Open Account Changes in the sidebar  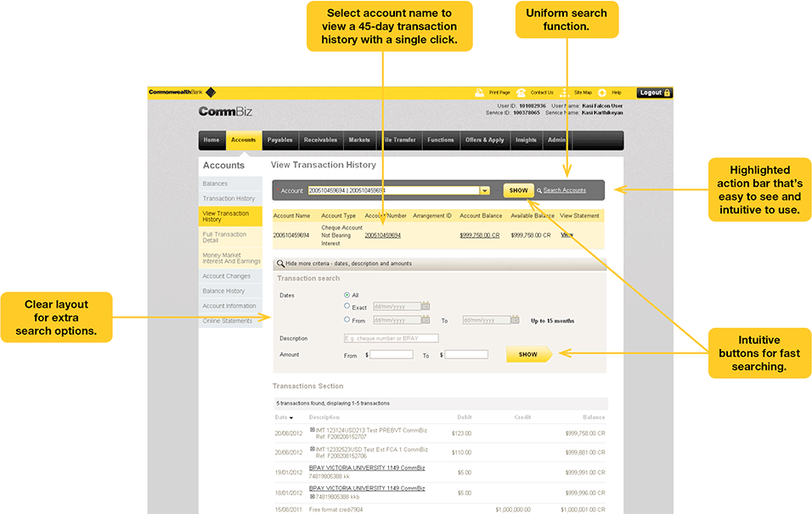point(230,276)
